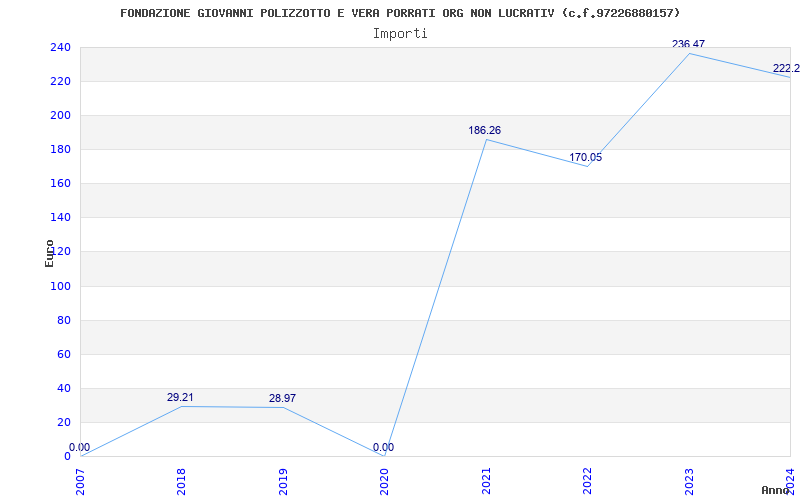The image size is (800, 500).
Task: Click the 2024 x-axis year label
Action: coord(790,481)
